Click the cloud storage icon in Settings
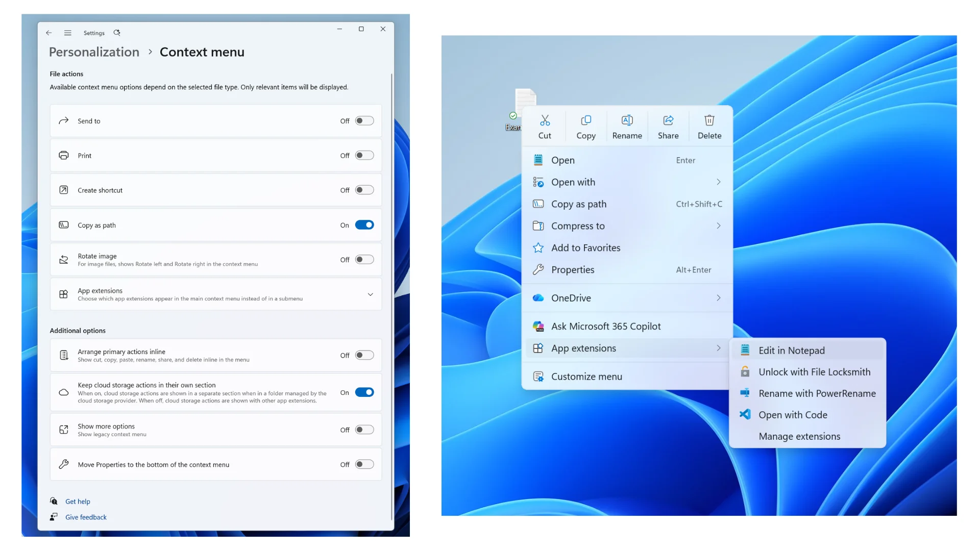The image size is (980, 551). click(64, 392)
